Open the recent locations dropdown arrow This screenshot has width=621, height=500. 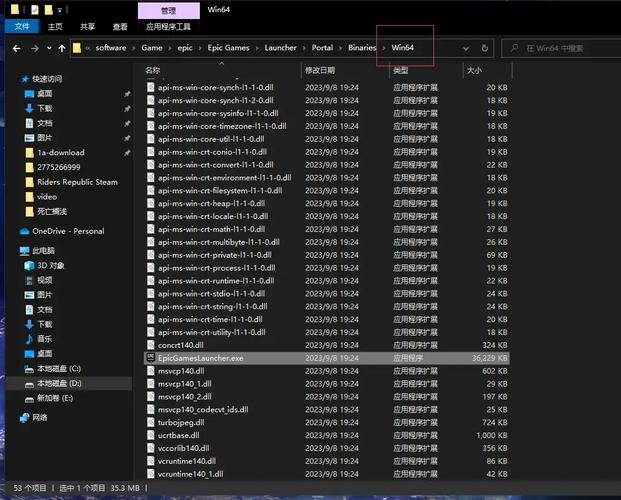(x=49, y=48)
